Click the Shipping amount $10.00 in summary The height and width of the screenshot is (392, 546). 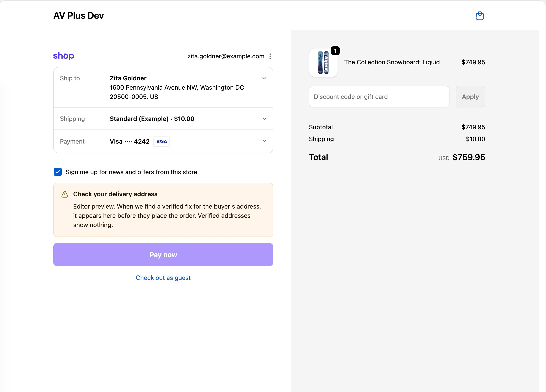point(475,139)
